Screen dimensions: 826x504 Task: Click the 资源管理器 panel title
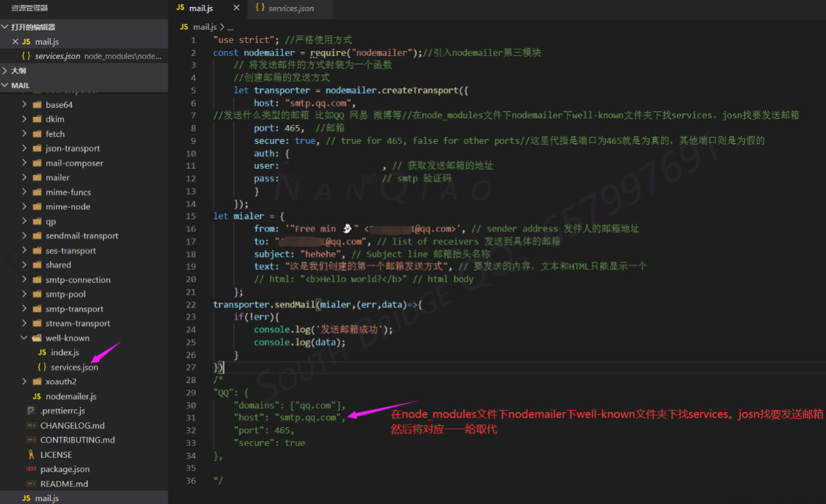tap(30, 8)
